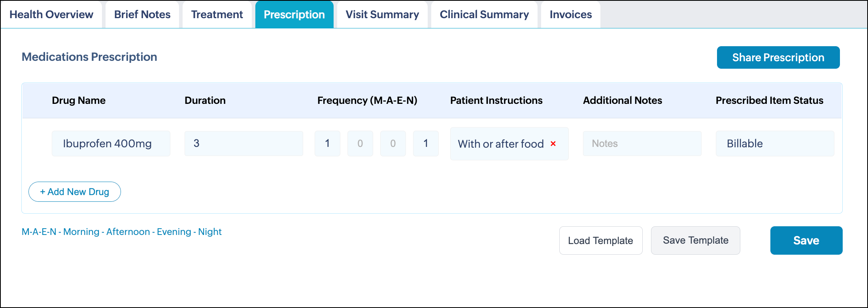Click the Morning frequency box
Viewport: 868px width, 308px height.
(327, 144)
